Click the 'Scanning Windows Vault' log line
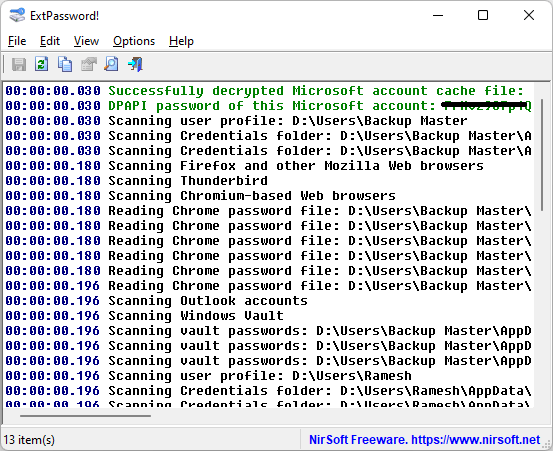The width and height of the screenshot is (553, 451). tap(144, 316)
